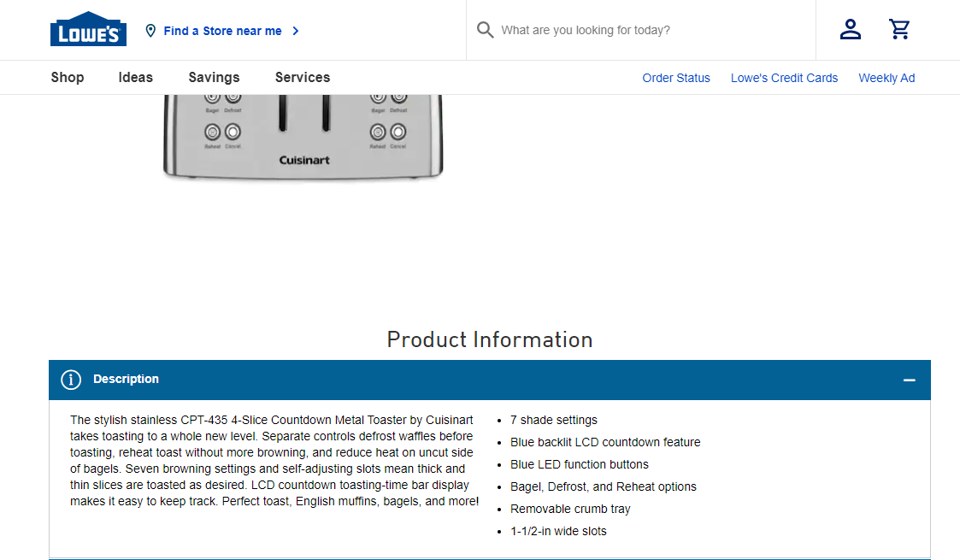Image resolution: width=960 pixels, height=560 pixels.
Task: Open the Services menu
Action: coord(303,77)
